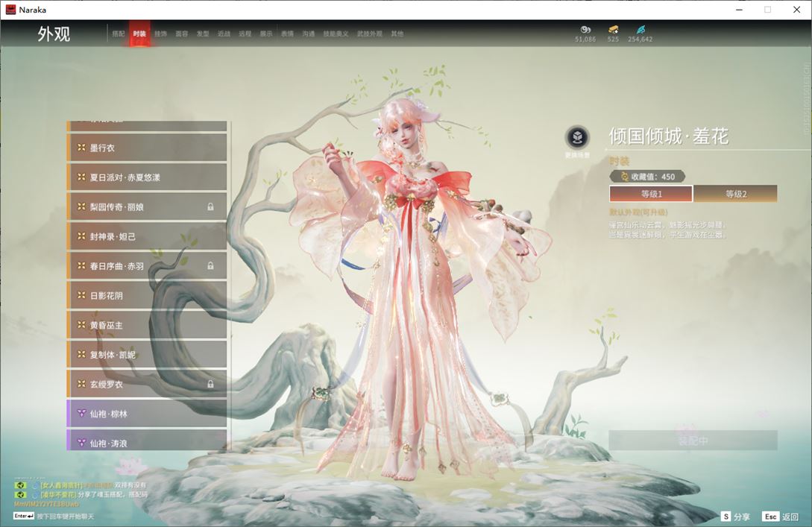Viewport: 812px width, 527px height.
Task: Click the 装配中 equip button
Action: pos(693,441)
